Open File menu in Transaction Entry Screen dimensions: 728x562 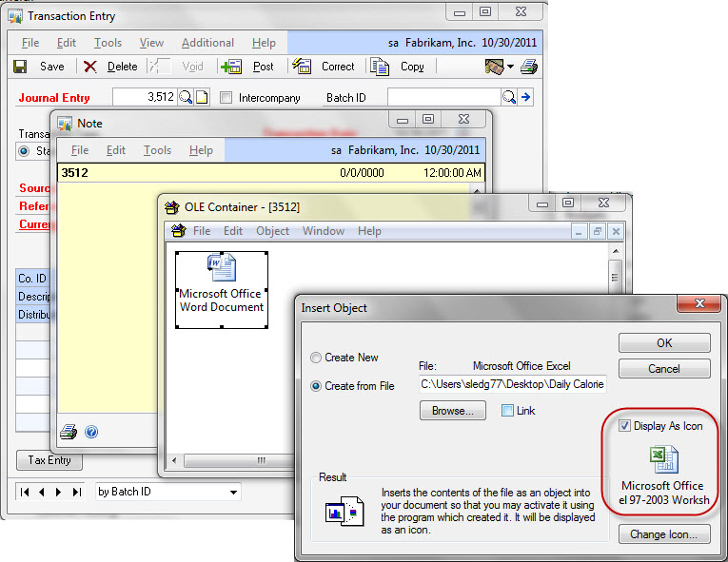coord(30,43)
